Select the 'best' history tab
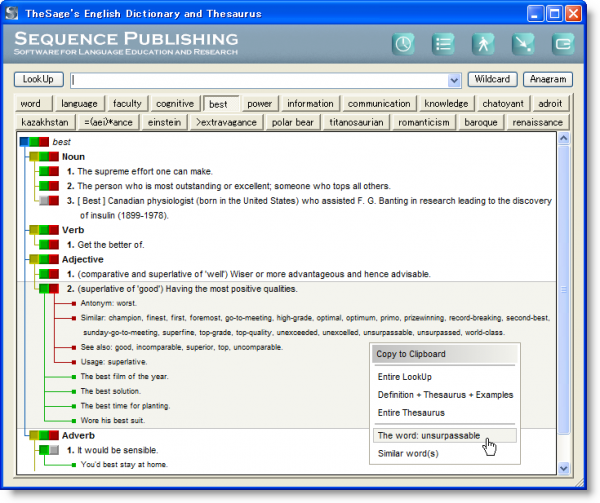600x503 pixels. [221, 104]
